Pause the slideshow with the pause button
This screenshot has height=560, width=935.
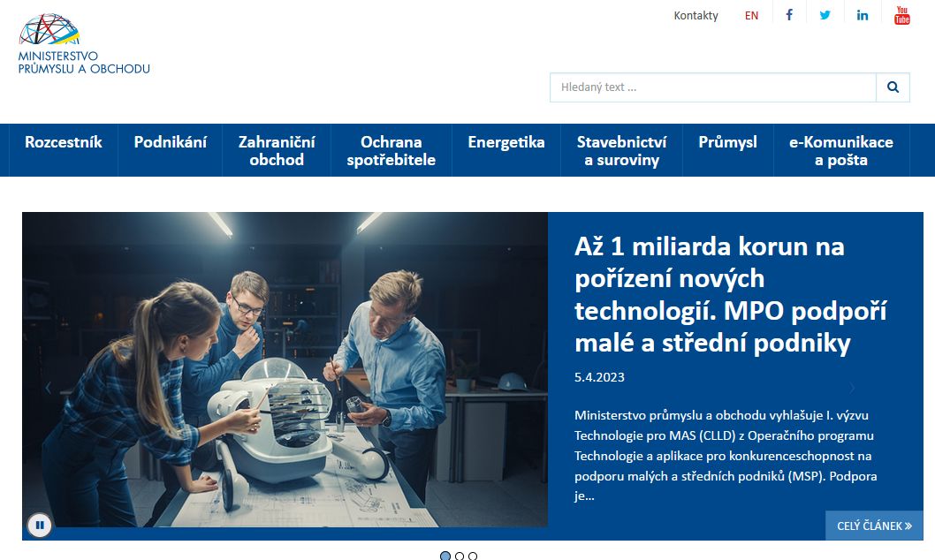(40, 525)
